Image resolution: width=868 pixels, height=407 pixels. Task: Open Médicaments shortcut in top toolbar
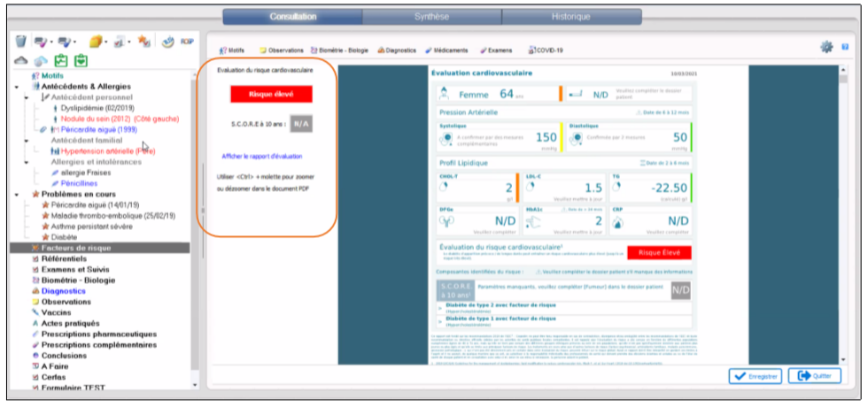pos(448,50)
